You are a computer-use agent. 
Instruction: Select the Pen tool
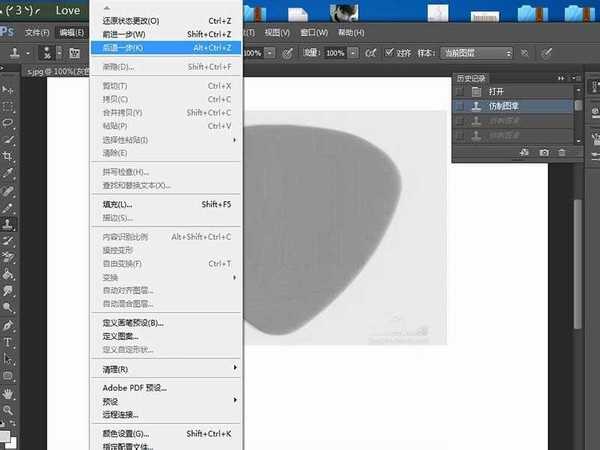tap(7, 326)
